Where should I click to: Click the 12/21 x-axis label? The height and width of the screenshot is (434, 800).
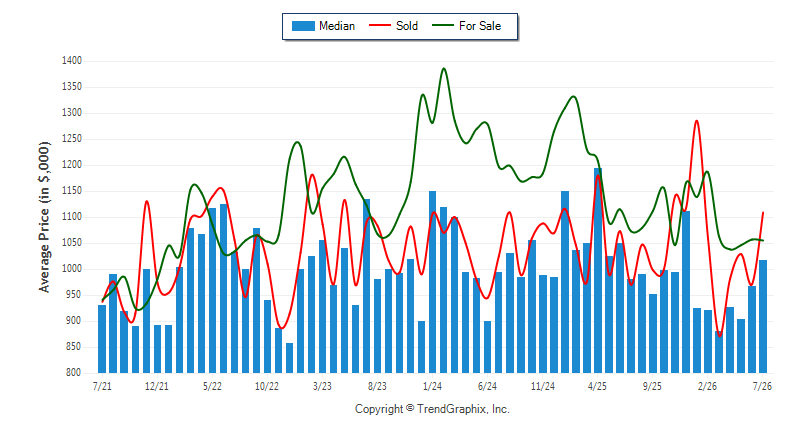coord(157,386)
